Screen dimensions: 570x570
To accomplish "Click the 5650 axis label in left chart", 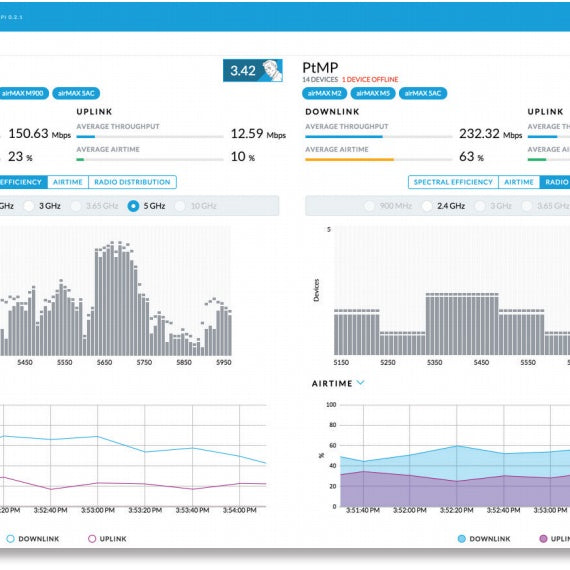I will pyautogui.click(x=104, y=362).
